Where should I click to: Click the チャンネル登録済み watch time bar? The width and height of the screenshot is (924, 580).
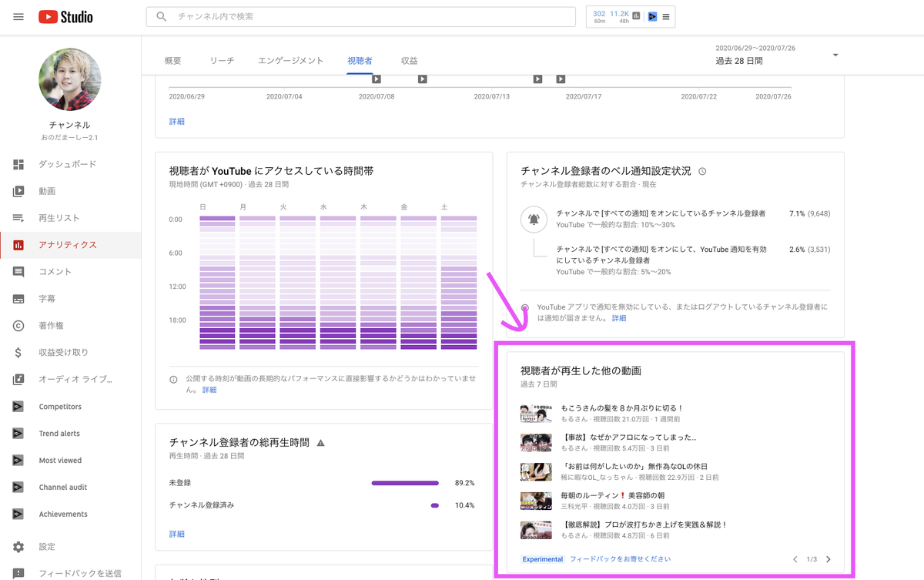point(435,505)
